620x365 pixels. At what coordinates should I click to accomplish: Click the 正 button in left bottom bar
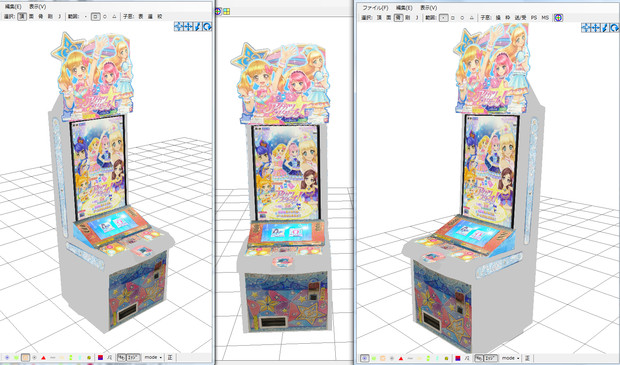170,357
